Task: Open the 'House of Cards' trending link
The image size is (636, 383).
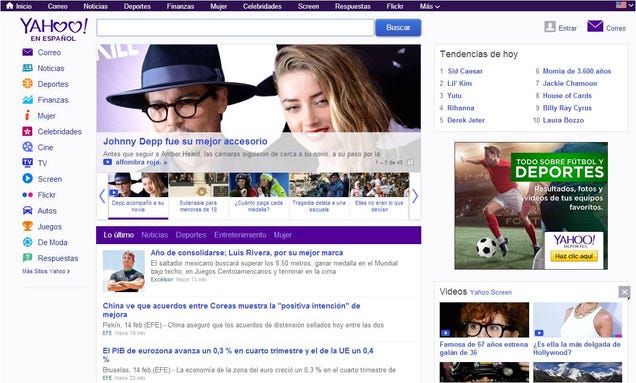Action: coord(567,96)
